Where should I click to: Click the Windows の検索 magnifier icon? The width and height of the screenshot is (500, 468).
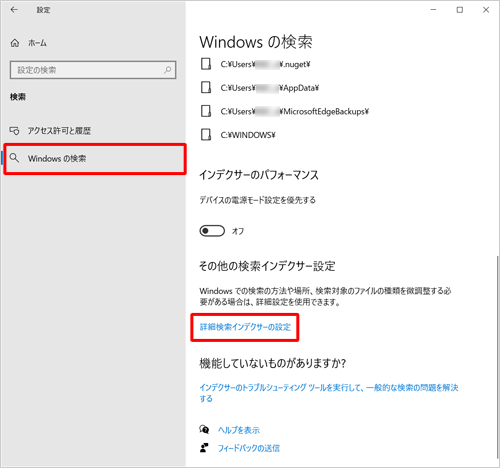tap(14, 158)
